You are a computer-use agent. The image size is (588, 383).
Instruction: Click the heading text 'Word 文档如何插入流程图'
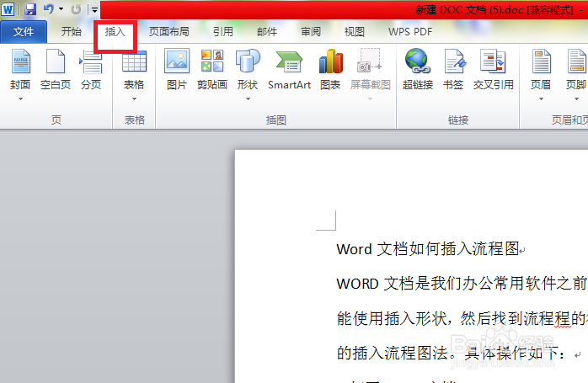(427, 249)
